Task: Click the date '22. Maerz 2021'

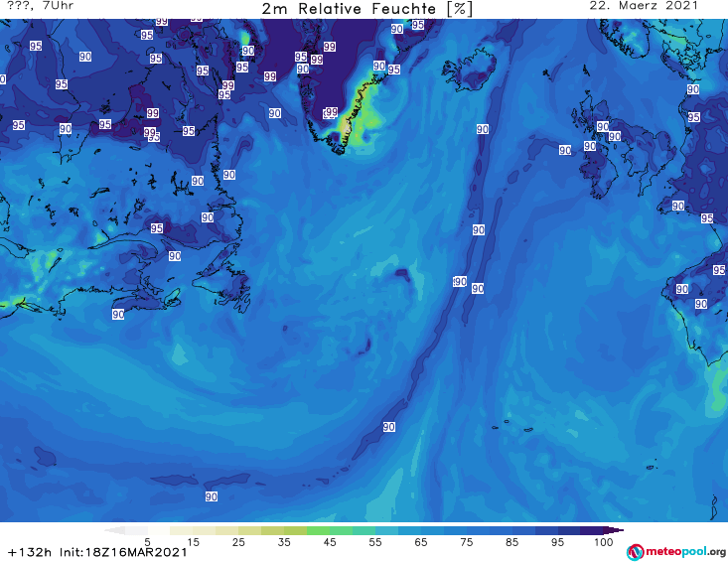Action: (x=644, y=6)
